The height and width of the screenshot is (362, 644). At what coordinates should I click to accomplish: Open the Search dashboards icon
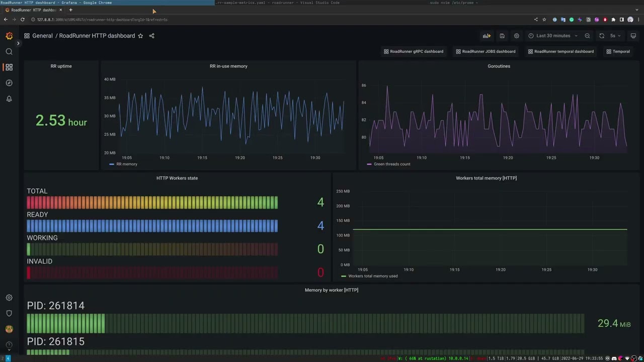(x=9, y=52)
